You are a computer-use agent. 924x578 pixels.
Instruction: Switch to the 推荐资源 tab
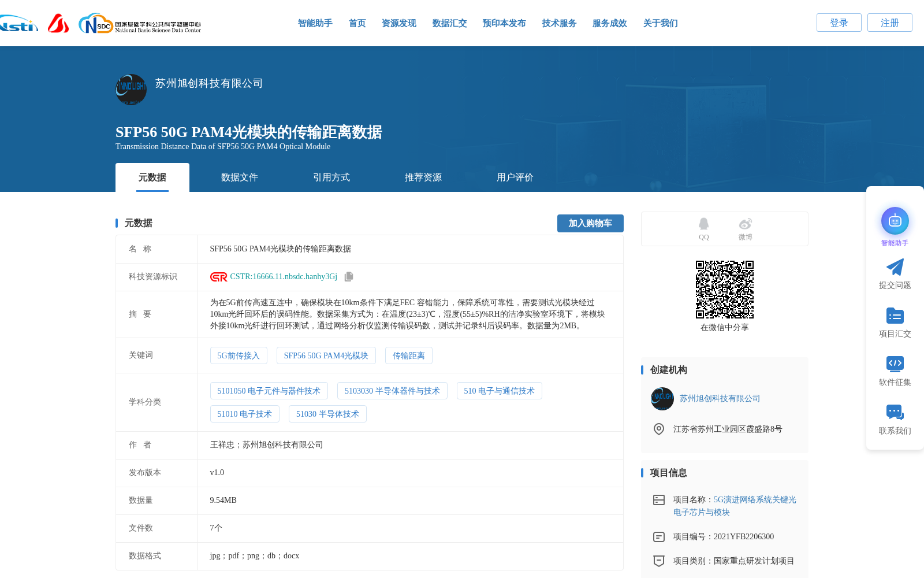tap(423, 177)
